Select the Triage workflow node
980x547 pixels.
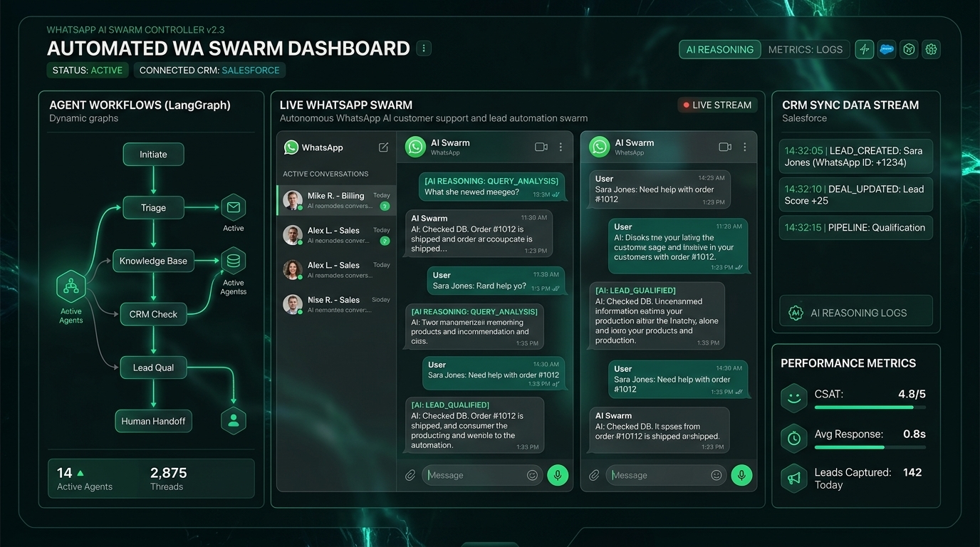coord(153,207)
